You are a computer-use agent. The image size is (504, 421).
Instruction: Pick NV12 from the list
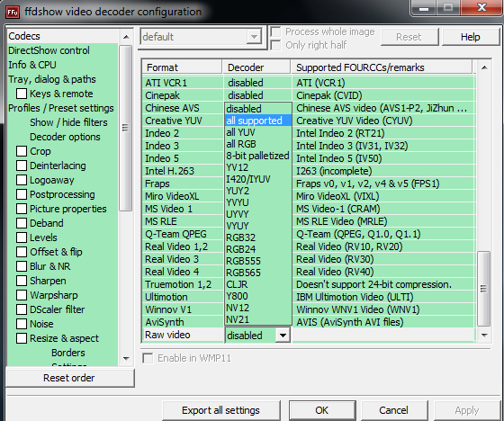click(258, 308)
